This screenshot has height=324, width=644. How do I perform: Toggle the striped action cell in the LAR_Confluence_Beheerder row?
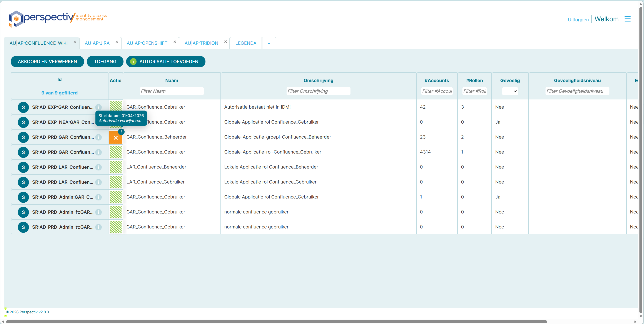[x=115, y=167]
